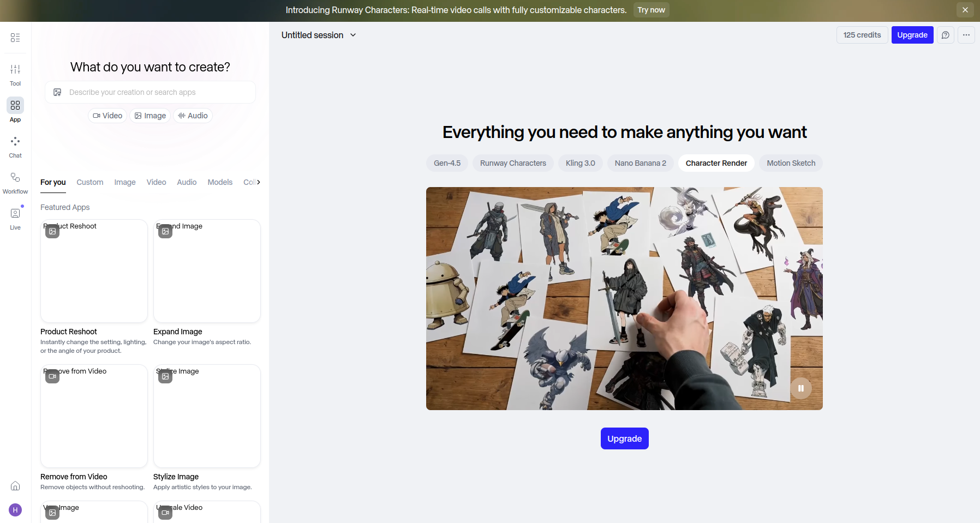
Task: Select the App icon in sidebar
Action: click(15, 110)
